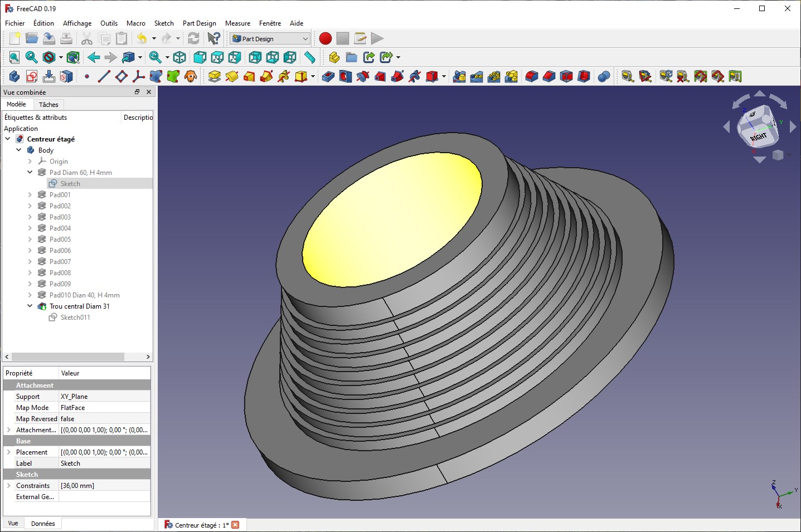Open the undo history dropdown arrow
The height and width of the screenshot is (532, 801).
(x=154, y=38)
